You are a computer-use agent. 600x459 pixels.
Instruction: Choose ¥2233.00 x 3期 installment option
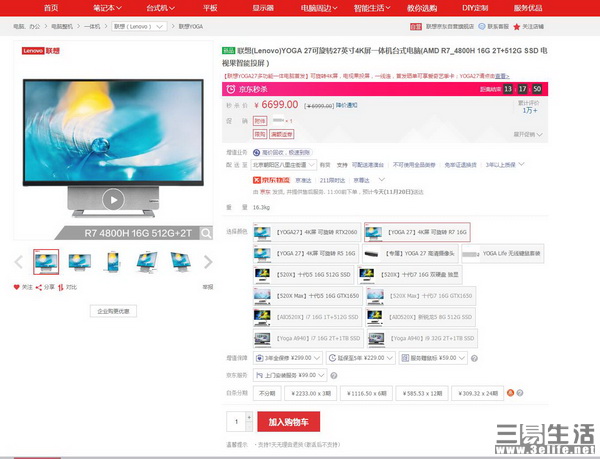[x=311, y=393]
